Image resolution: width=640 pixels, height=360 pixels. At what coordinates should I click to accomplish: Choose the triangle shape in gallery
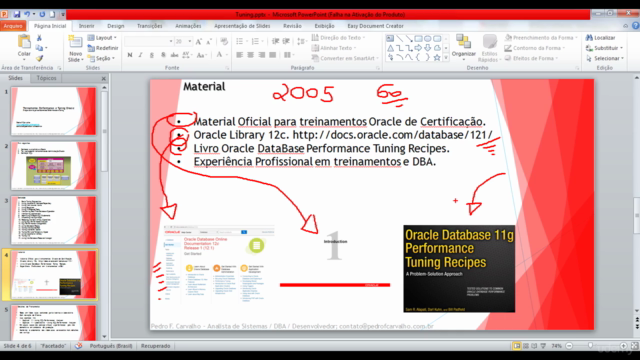click(390, 48)
